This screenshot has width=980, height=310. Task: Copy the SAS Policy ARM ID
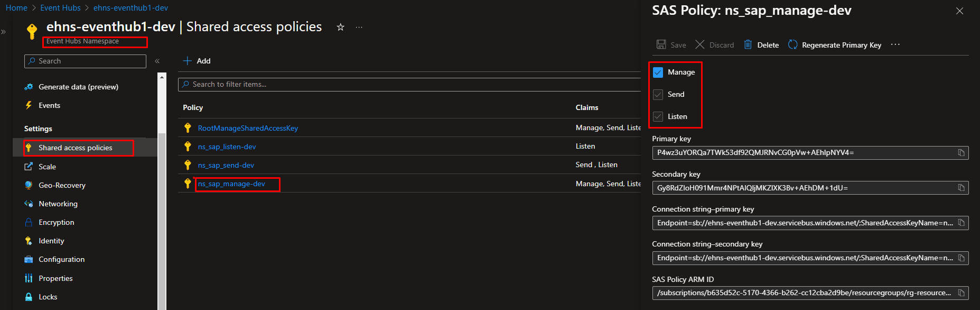(x=962, y=293)
